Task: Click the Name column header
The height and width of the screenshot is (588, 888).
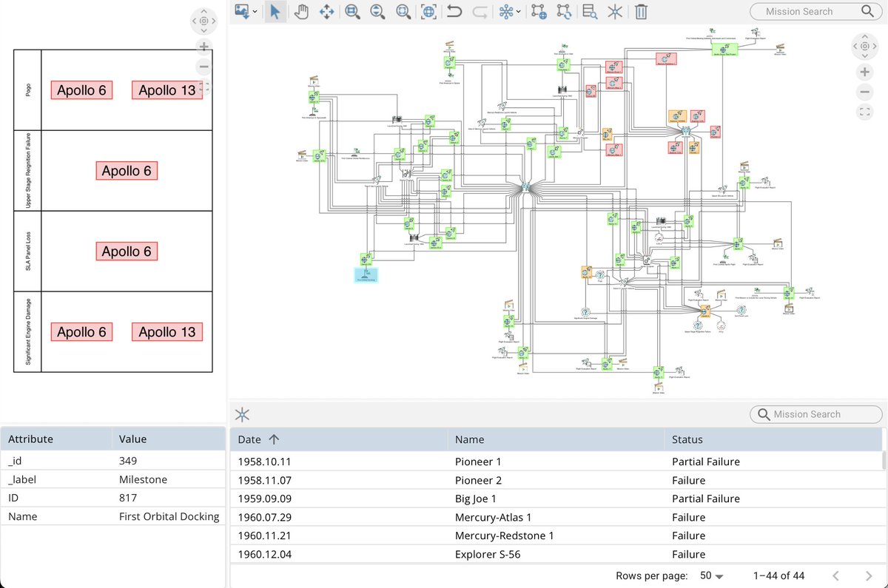Action: click(x=555, y=439)
